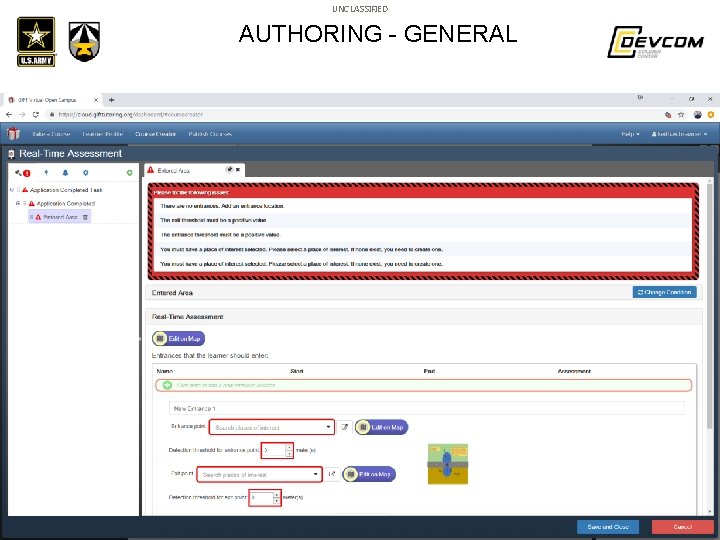Image resolution: width=720 pixels, height=540 pixels.
Task: Open the Take a Course menu item
Action: click(x=51, y=134)
